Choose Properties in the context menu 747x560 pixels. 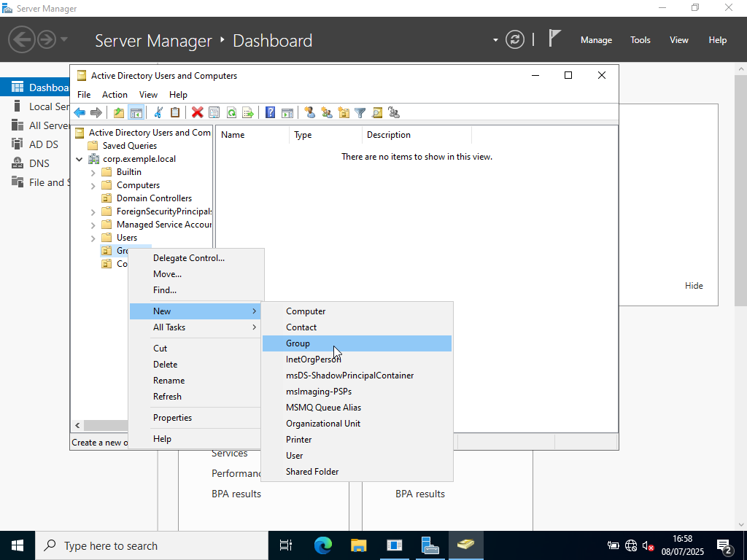pyautogui.click(x=196, y=418)
